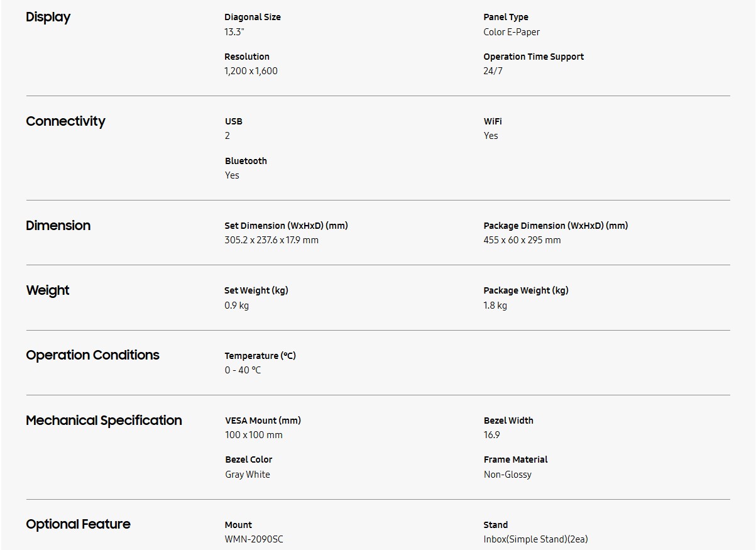The width and height of the screenshot is (756, 550).
Task: Click the mount model WMN-2090SC
Action: (x=254, y=539)
